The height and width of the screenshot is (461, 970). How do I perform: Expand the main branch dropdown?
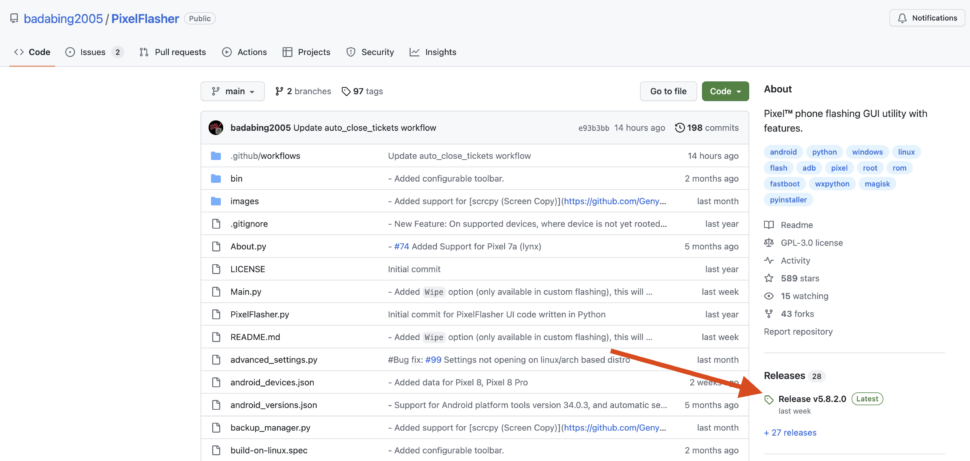(x=233, y=91)
